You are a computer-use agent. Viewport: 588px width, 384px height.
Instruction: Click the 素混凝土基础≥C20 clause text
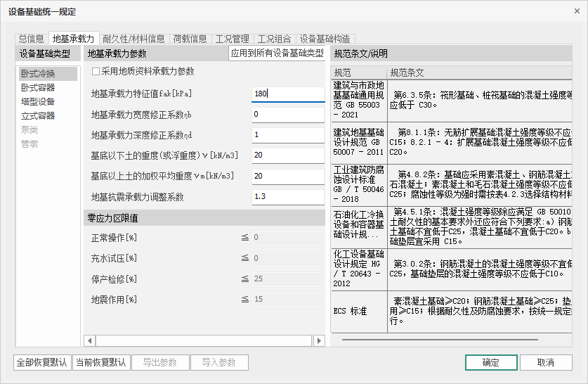pyautogui.click(x=480, y=311)
